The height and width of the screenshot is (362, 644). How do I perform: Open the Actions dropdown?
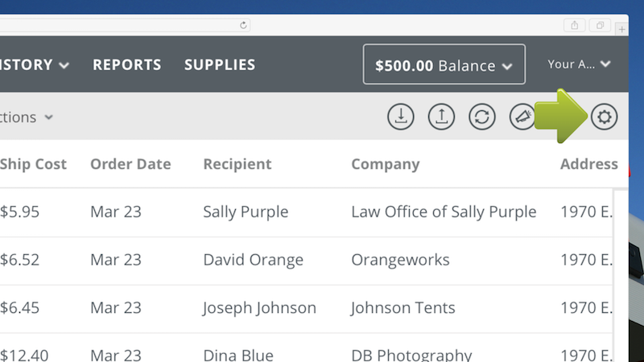(27, 117)
